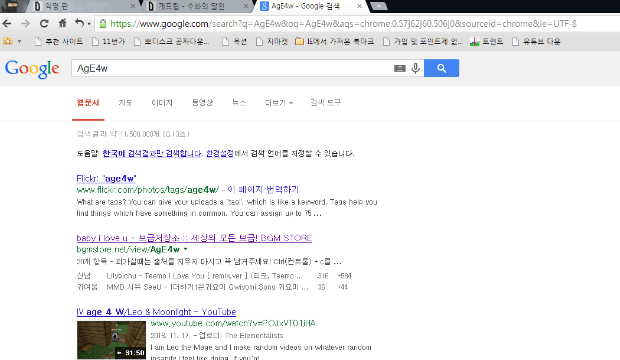
Task: Go back with the browser back arrow
Action: 7,24
